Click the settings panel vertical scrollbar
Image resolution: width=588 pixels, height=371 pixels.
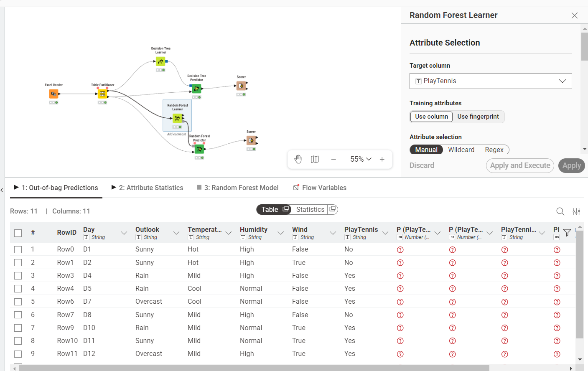[585, 47]
